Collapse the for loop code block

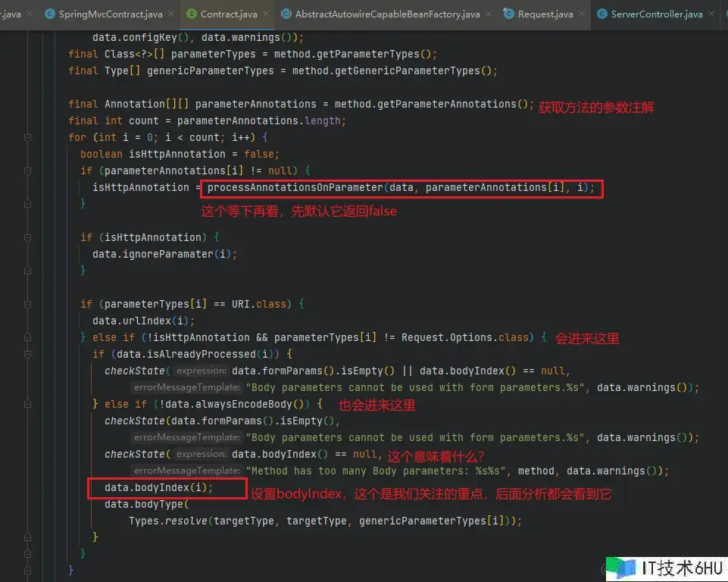click(x=27, y=137)
